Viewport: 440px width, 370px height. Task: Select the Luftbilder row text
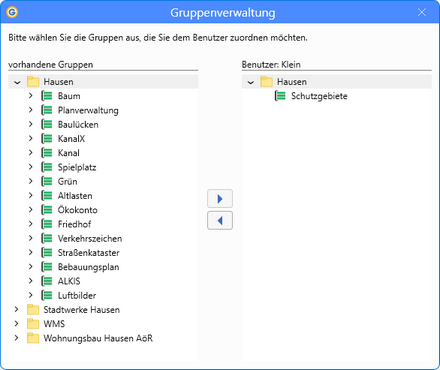tap(77, 296)
